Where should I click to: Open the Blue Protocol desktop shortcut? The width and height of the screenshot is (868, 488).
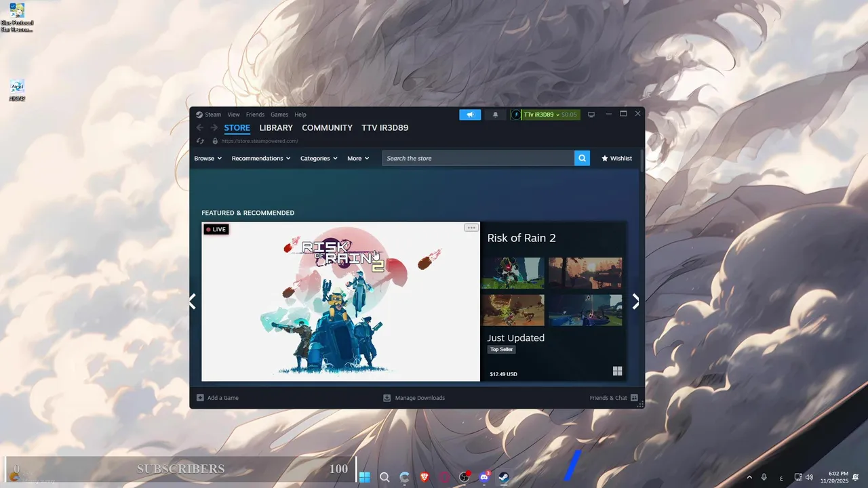[x=17, y=18]
